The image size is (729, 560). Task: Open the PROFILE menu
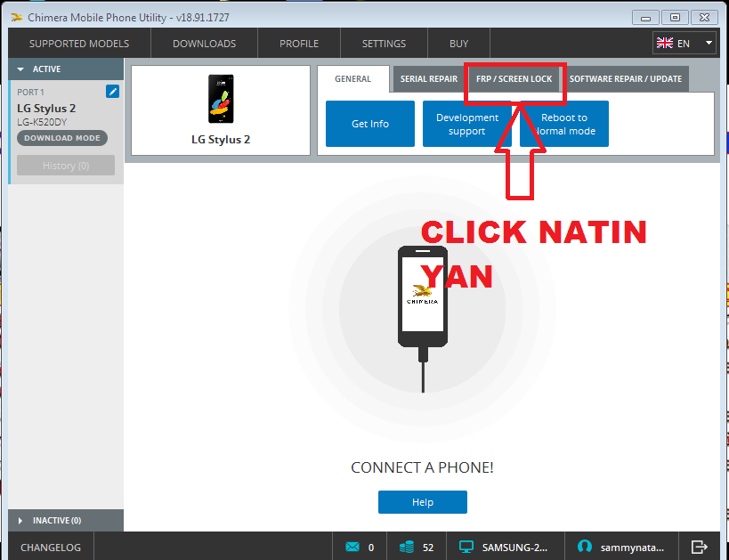[x=299, y=44]
